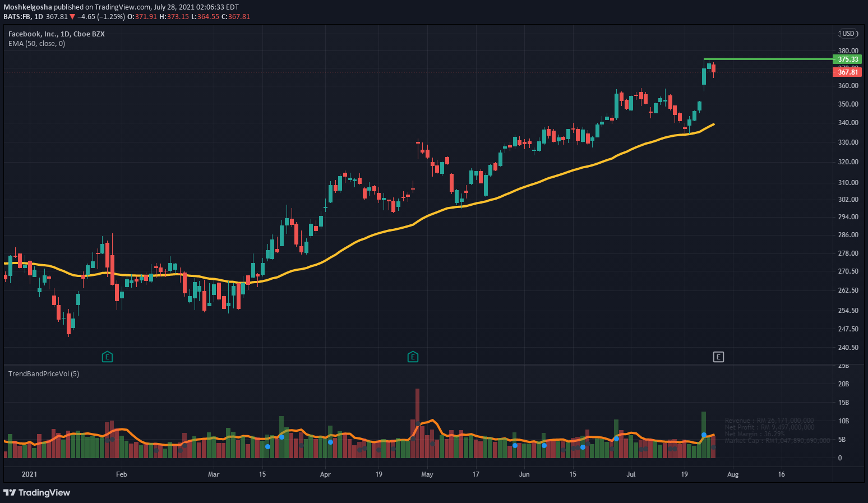The width and height of the screenshot is (868, 503).
Task: Click the 320.00 price axis label
Action: 848,161
